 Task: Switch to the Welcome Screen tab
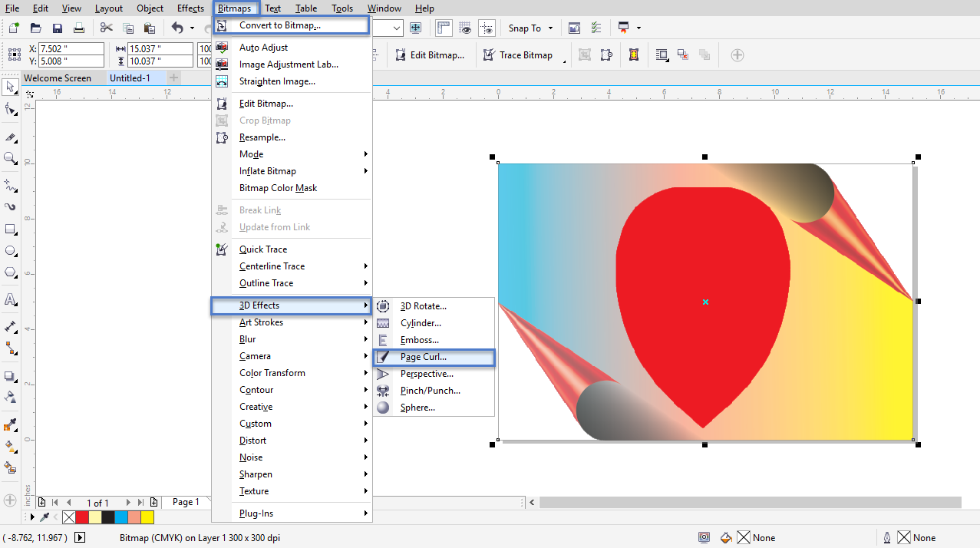tap(62, 78)
